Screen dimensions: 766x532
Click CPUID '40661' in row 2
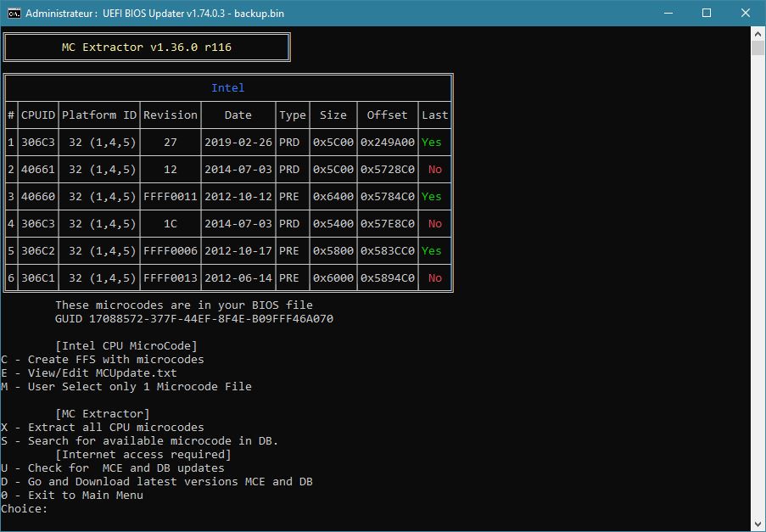click(38, 170)
